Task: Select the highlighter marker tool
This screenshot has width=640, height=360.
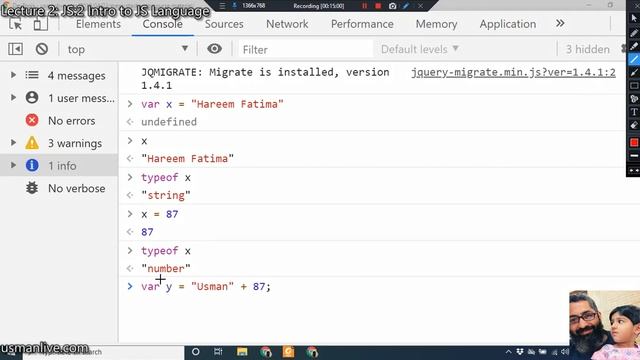Action: [634, 46]
